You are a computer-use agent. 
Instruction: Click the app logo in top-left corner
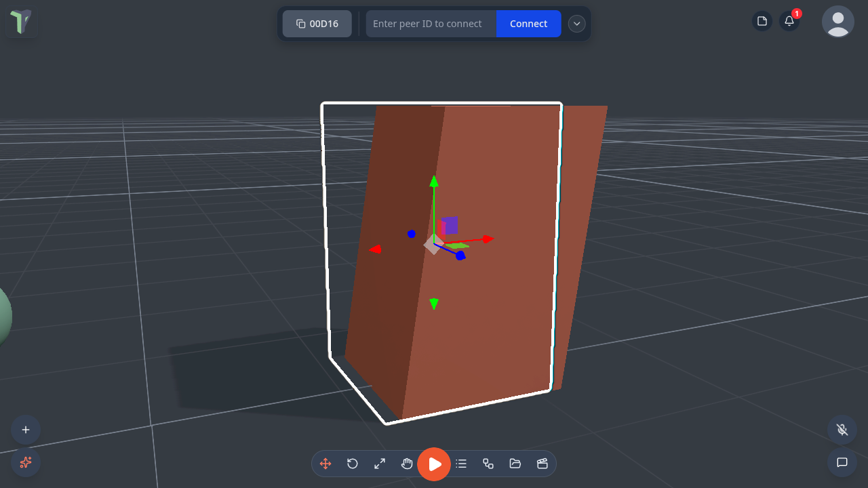[21, 22]
